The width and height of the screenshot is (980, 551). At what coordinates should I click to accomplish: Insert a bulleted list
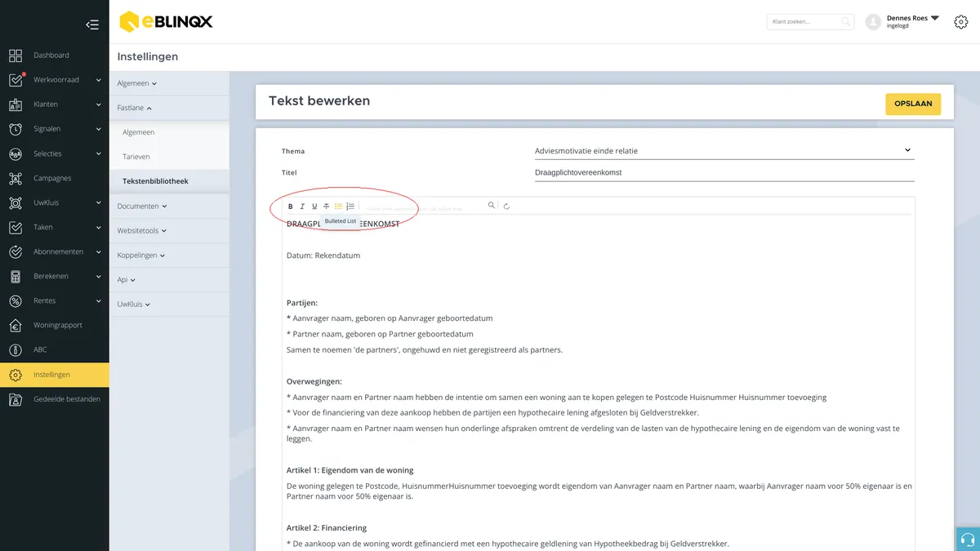click(338, 207)
